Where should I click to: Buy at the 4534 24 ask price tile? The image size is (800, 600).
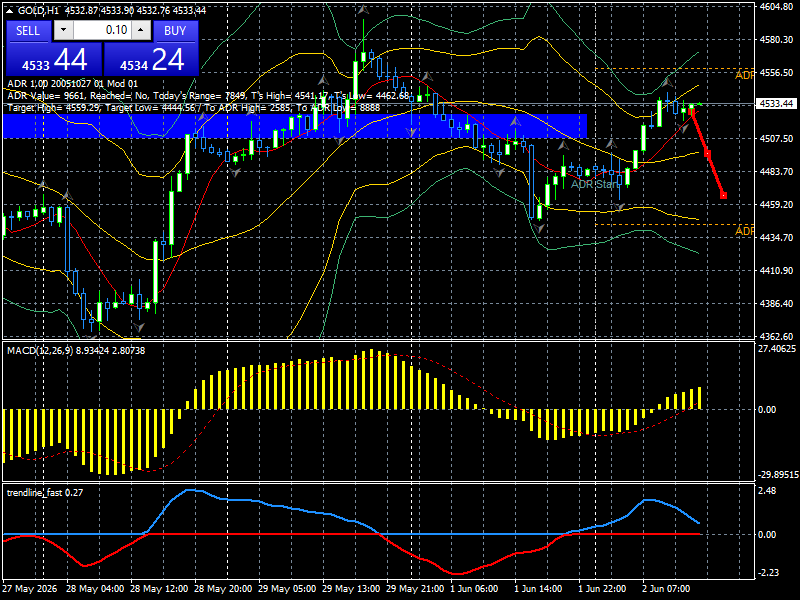tap(152, 60)
